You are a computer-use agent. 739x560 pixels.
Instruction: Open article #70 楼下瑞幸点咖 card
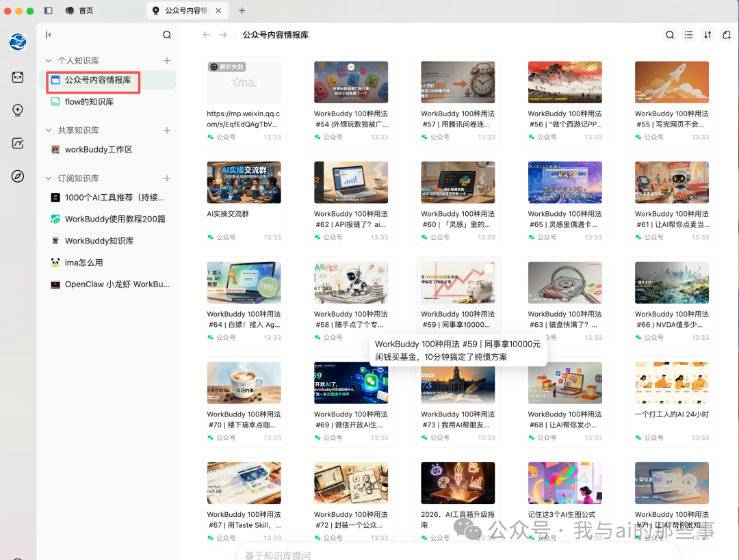click(244, 402)
